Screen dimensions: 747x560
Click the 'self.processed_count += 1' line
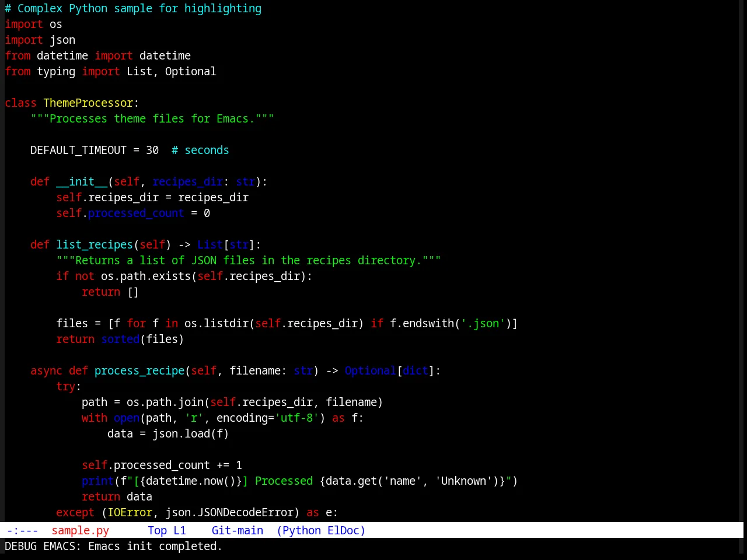[162, 466]
